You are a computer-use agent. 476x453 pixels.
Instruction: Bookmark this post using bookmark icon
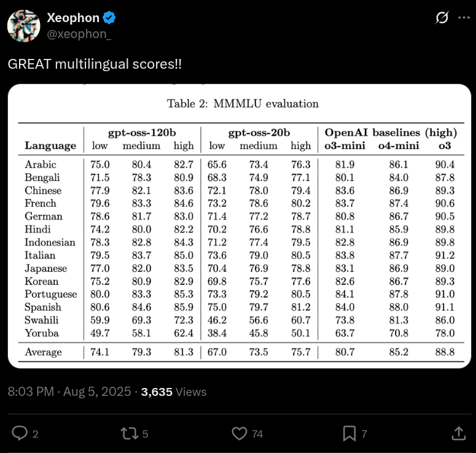(x=349, y=433)
